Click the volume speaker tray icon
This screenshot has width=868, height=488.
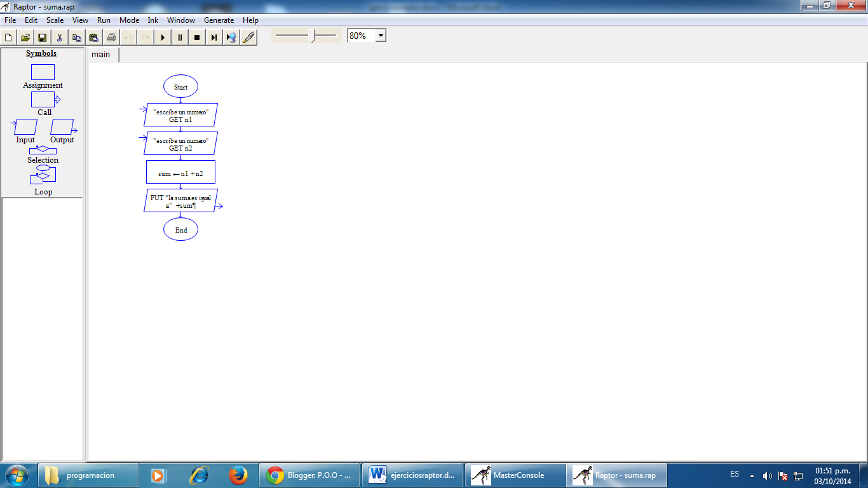coord(768,475)
